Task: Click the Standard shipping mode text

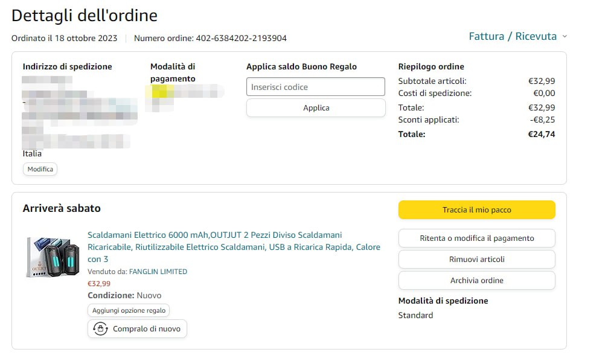Action: [415, 315]
